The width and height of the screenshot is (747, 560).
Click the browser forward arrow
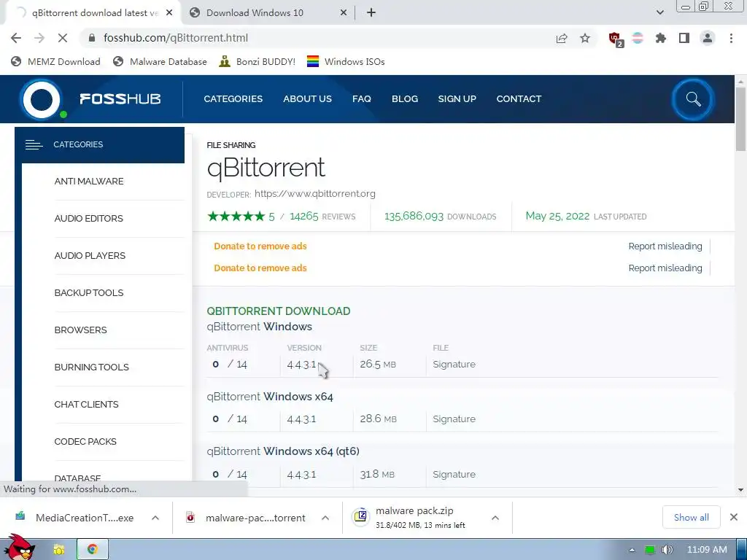click(x=39, y=38)
